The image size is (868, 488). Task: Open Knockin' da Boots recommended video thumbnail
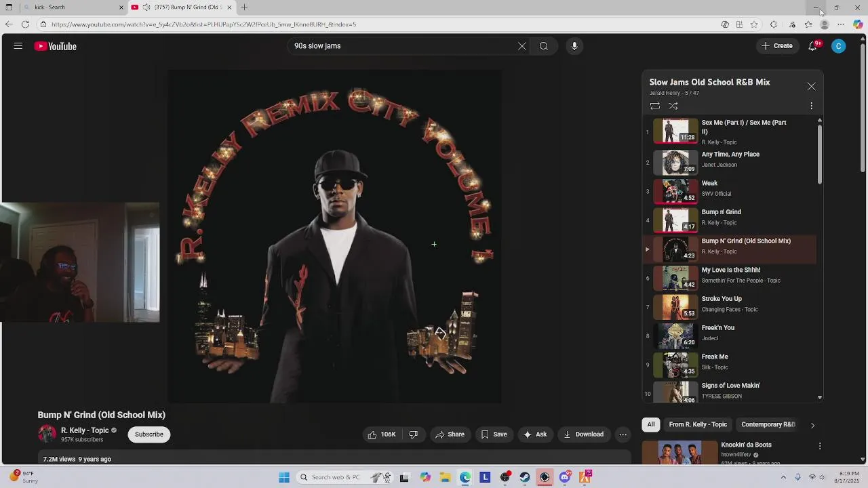pyautogui.click(x=679, y=453)
